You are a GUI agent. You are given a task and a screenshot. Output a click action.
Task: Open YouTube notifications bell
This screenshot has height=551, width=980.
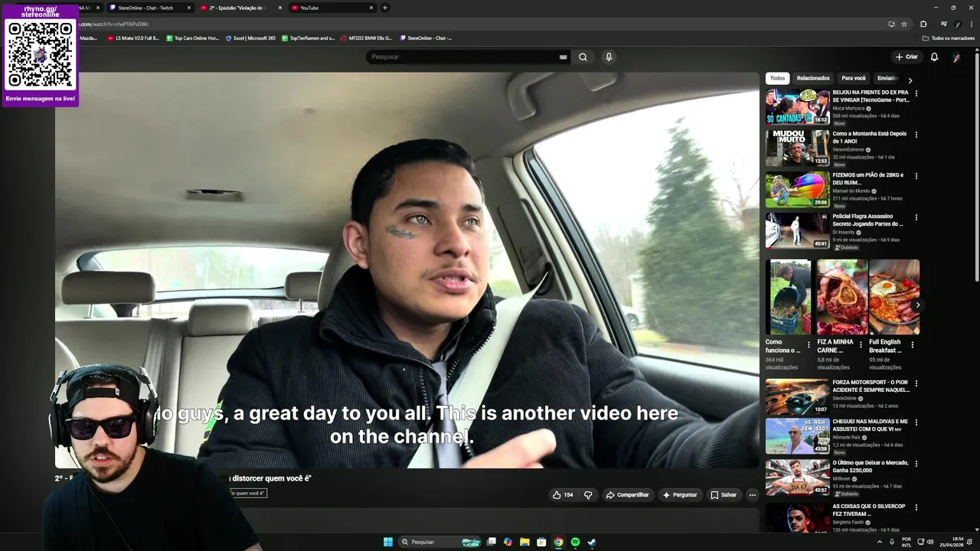934,57
